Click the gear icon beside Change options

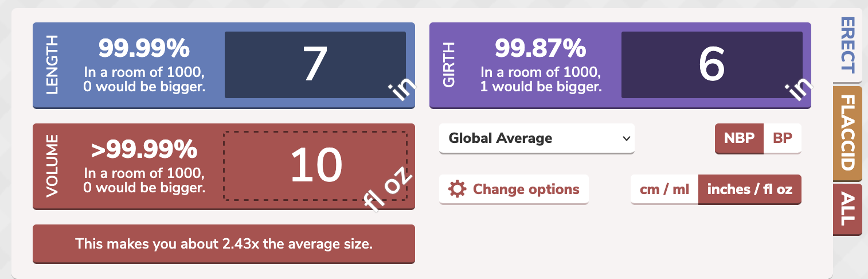coord(457,189)
